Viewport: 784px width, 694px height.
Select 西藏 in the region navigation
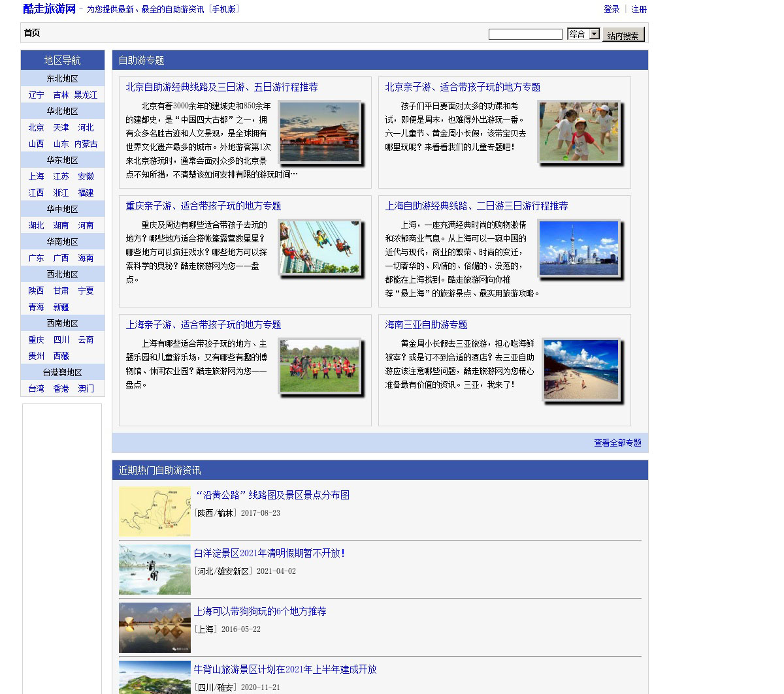coord(61,356)
